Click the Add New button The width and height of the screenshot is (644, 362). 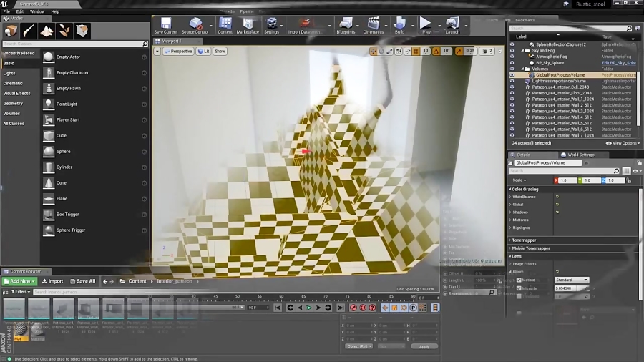click(x=19, y=281)
